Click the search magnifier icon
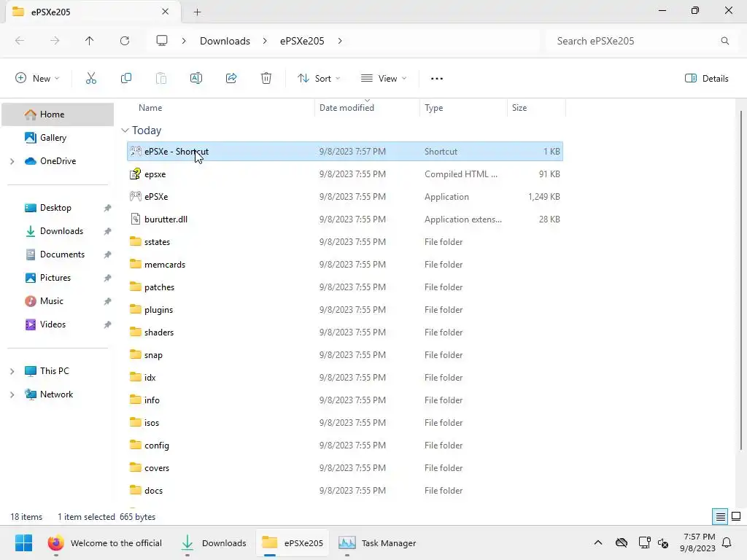The height and width of the screenshot is (560, 747). click(724, 41)
